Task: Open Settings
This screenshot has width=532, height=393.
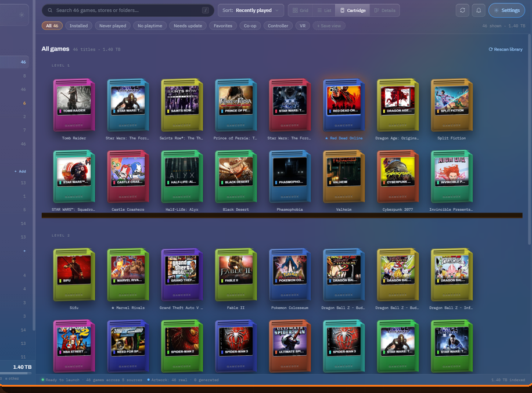Action: [506, 10]
